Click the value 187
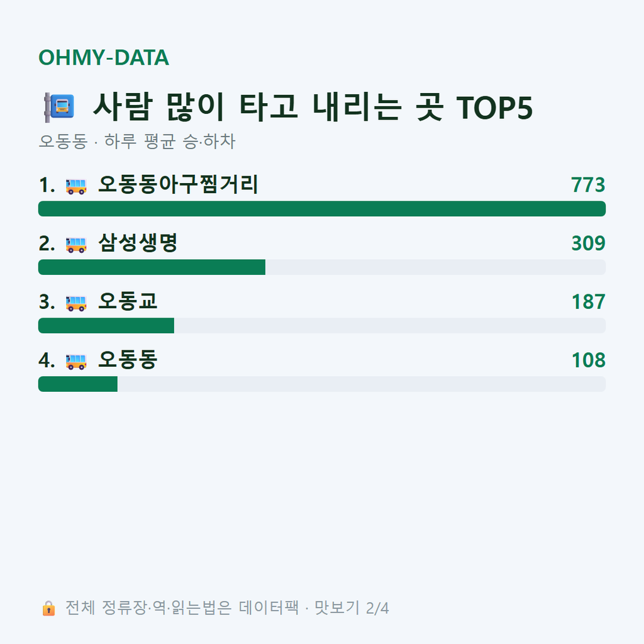Screen dimensions: 644x644 pyautogui.click(x=588, y=302)
